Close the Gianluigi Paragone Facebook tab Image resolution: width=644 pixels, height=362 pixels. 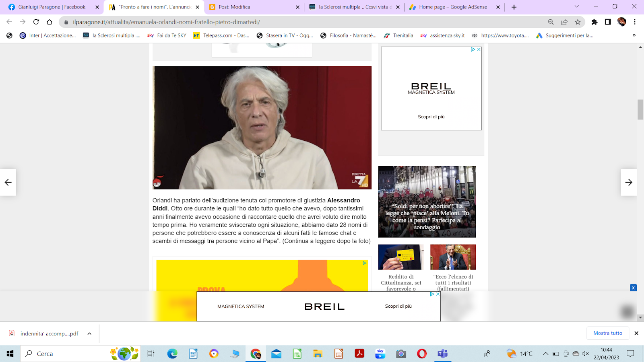(x=97, y=7)
